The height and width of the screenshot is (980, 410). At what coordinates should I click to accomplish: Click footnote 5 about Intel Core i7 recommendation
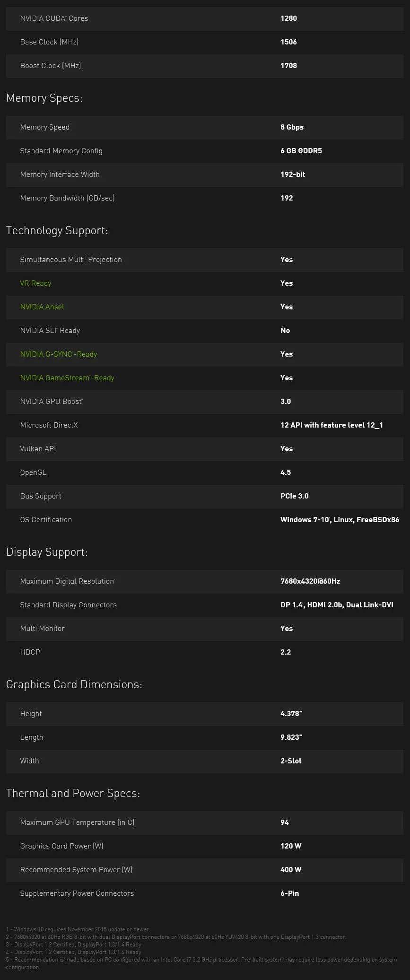click(201, 963)
